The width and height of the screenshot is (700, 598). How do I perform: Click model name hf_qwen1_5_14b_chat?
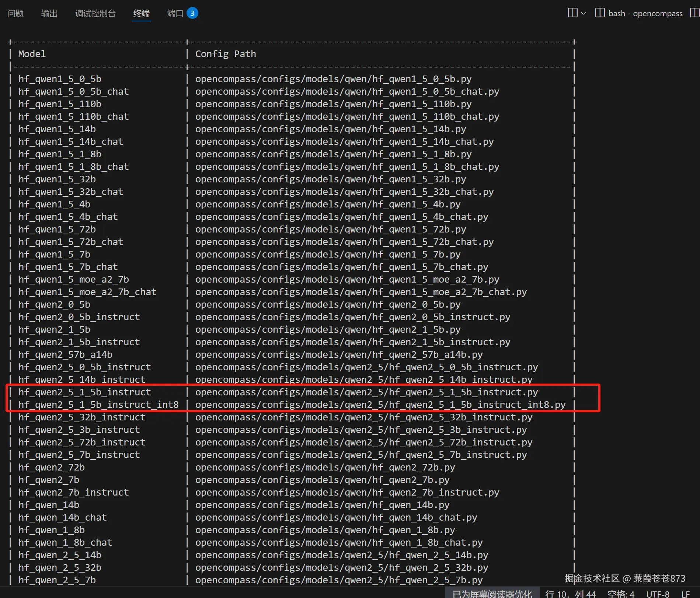(x=71, y=141)
